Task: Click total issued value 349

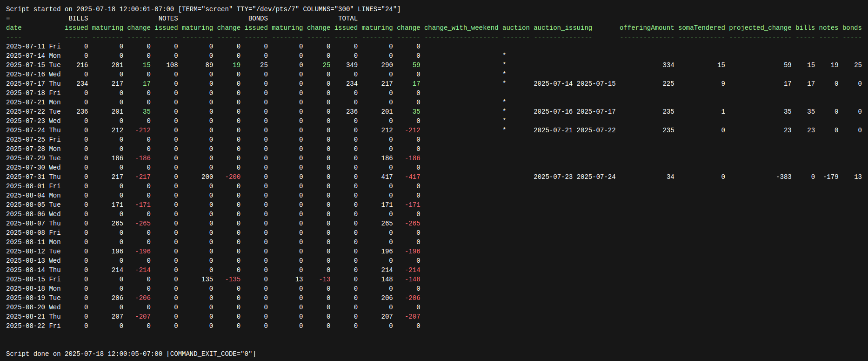Action: [352, 65]
